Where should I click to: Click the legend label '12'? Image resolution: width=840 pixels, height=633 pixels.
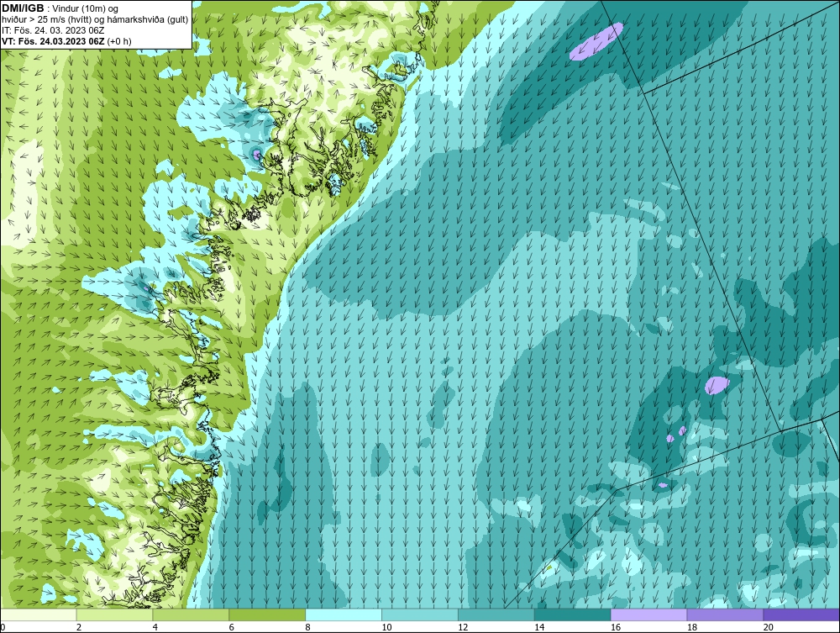(x=463, y=627)
